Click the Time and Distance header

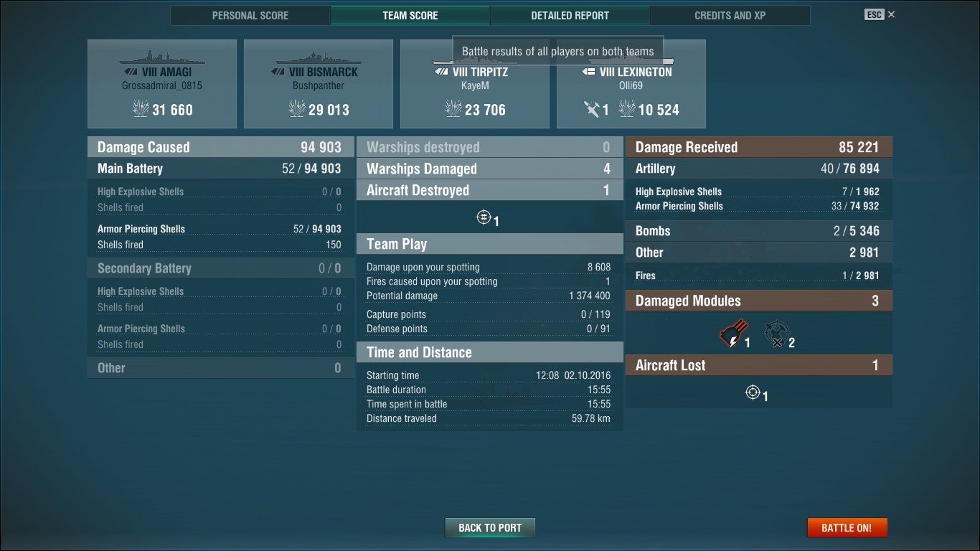click(490, 352)
